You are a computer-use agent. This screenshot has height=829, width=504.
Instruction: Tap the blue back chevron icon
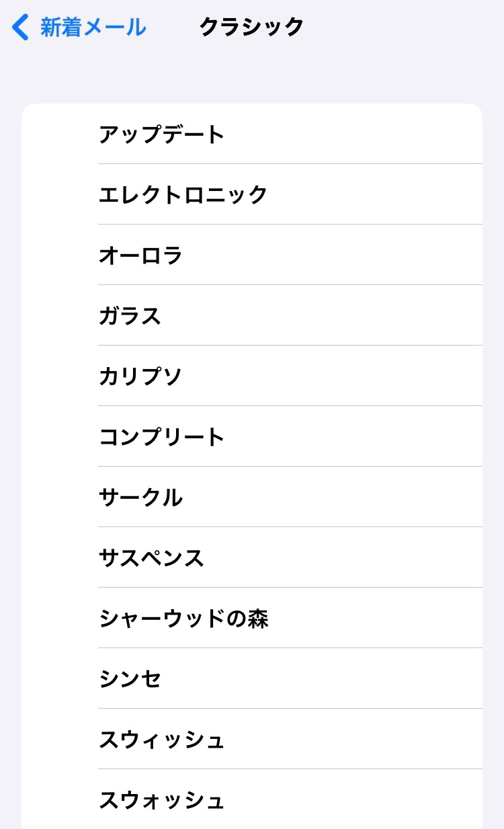[21, 28]
